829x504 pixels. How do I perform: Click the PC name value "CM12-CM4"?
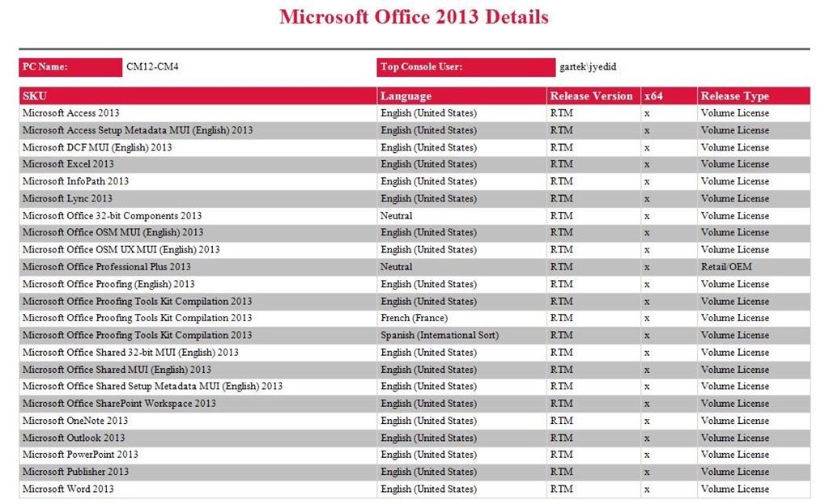click(x=152, y=66)
